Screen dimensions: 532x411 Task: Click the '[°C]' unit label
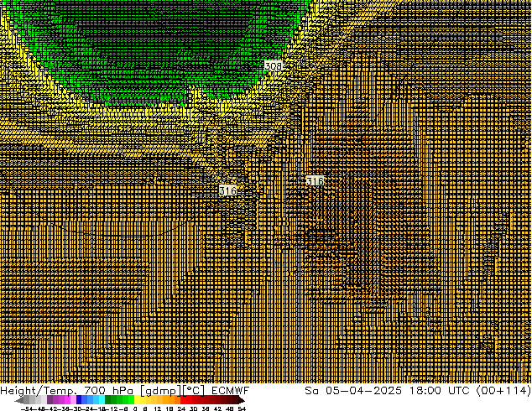(x=194, y=391)
